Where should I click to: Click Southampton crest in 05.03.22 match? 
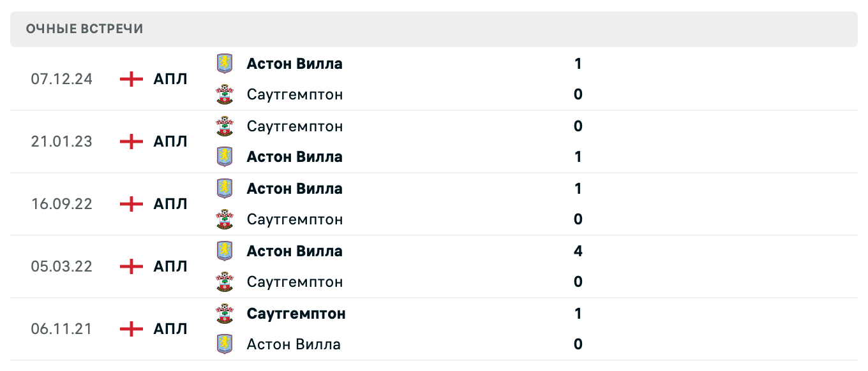click(225, 282)
